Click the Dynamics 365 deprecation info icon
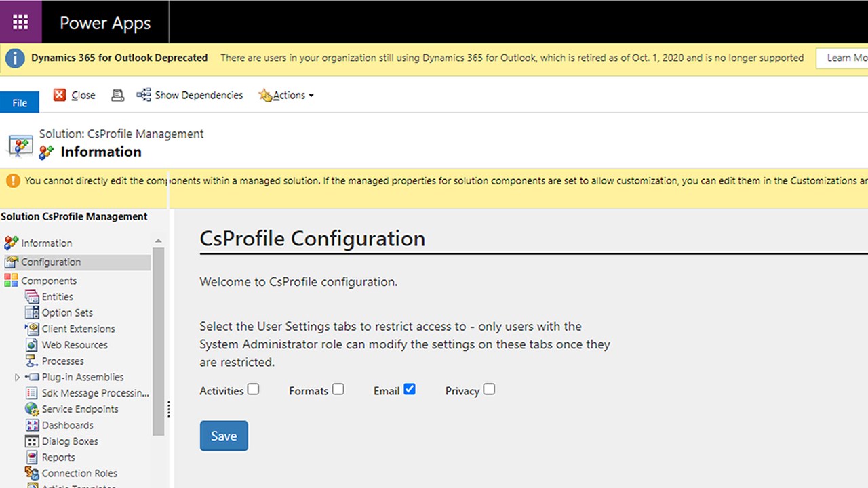The height and width of the screenshot is (488, 868). click(15, 58)
